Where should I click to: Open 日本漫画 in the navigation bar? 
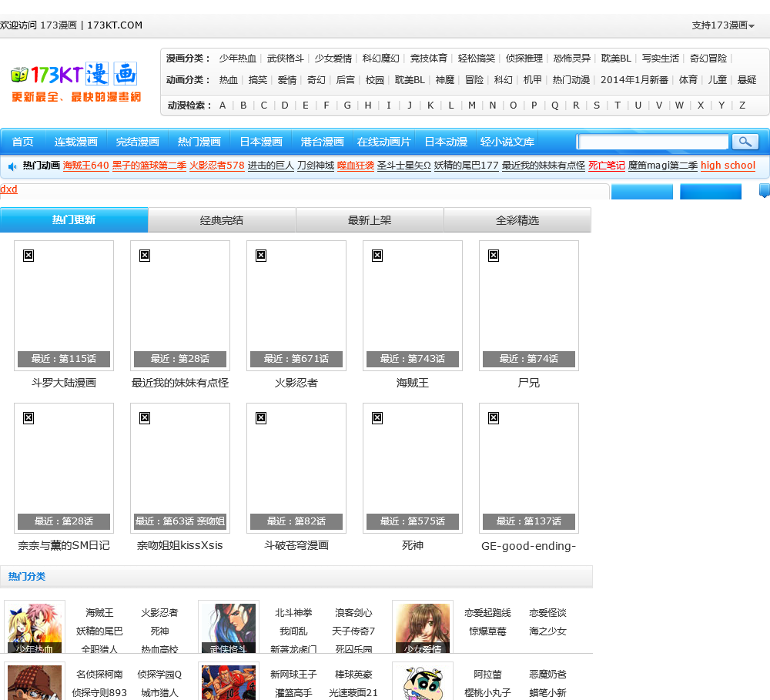[x=261, y=142]
